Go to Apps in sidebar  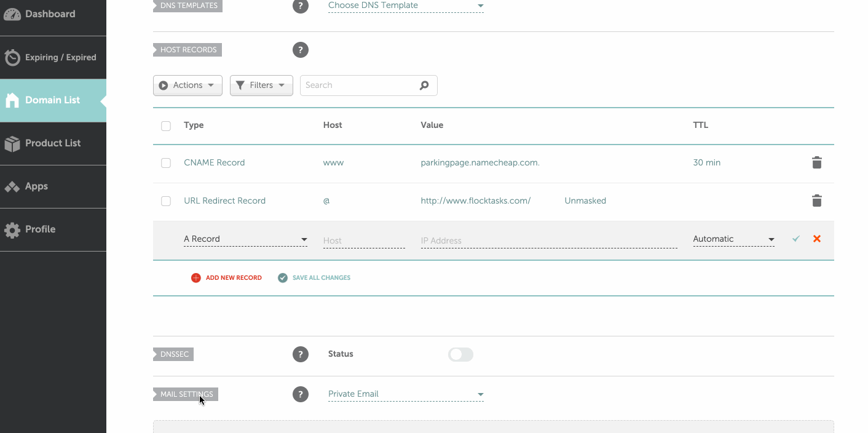[x=53, y=186]
